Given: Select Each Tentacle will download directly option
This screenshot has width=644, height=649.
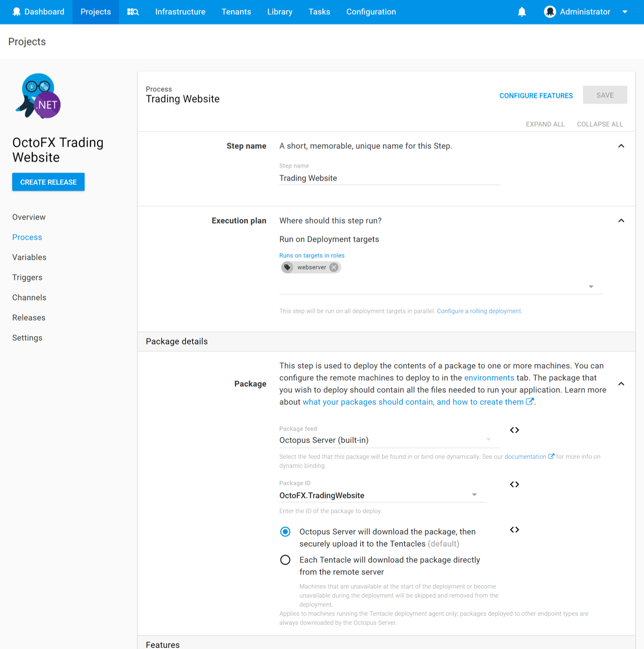Looking at the screenshot, I should click(285, 560).
